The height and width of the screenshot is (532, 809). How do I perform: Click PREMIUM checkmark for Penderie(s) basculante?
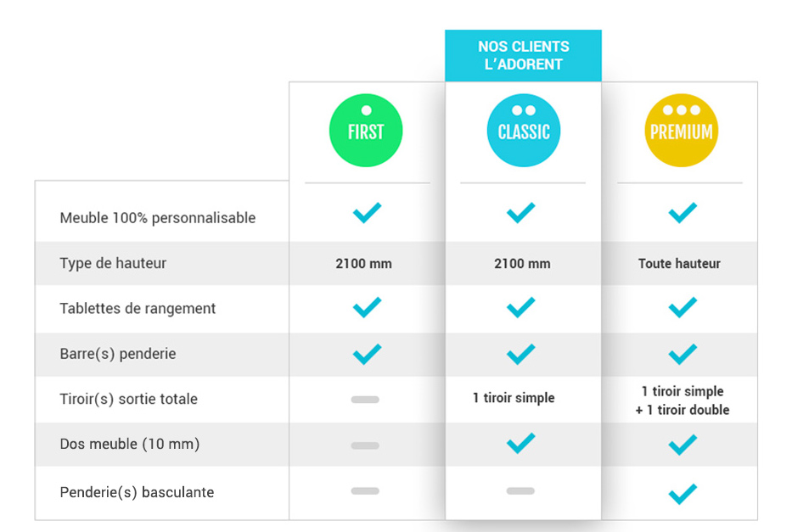tap(683, 494)
